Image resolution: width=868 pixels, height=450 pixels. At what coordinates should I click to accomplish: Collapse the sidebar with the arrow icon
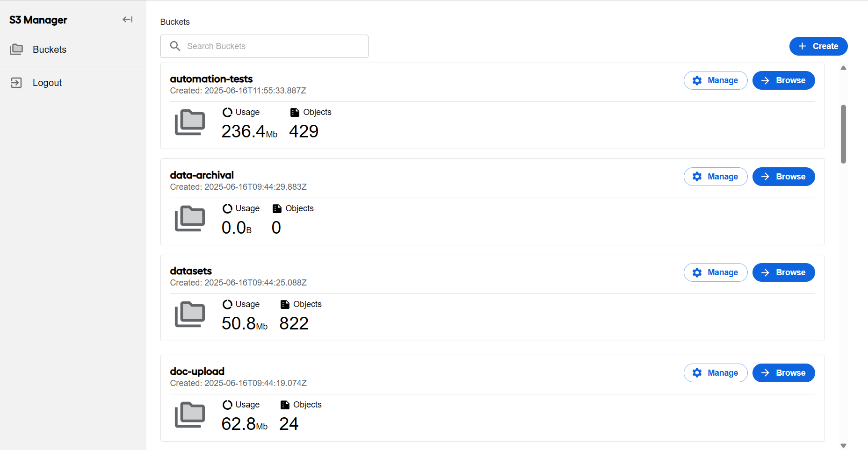tap(128, 20)
